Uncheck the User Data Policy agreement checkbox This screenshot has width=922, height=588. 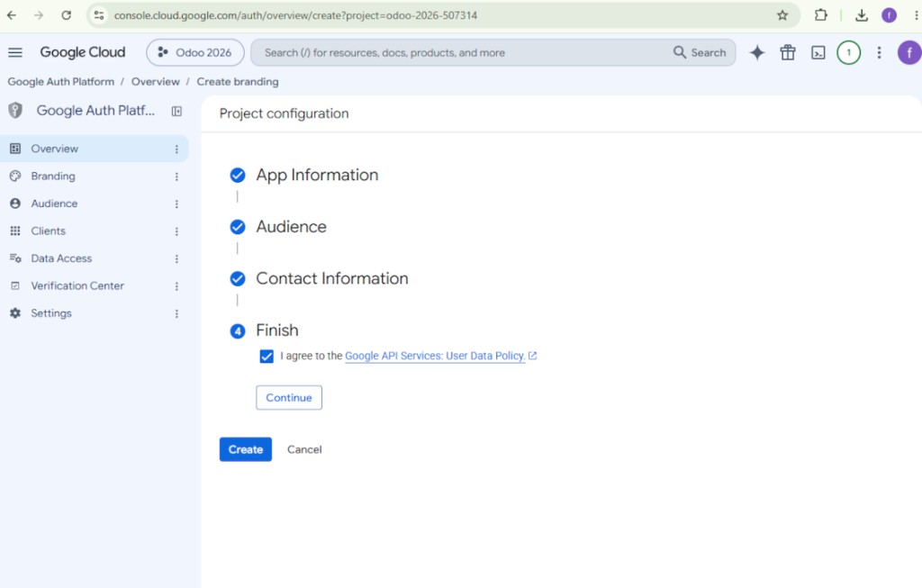coord(267,357)
